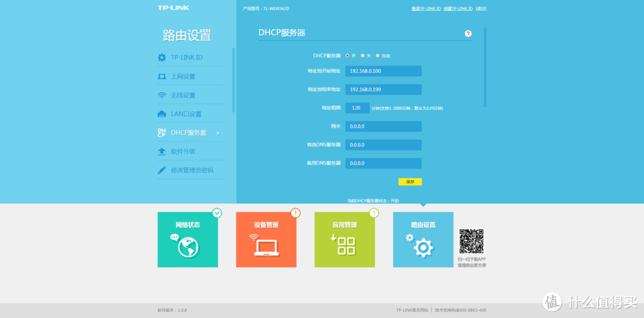
Task: Open 上网设置 menu item
Action: 191,76
